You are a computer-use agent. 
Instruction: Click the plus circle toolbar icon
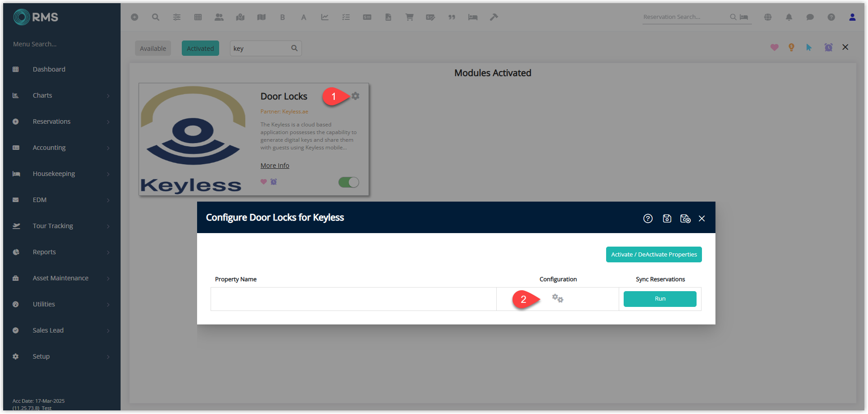click(x=135, y=17)
